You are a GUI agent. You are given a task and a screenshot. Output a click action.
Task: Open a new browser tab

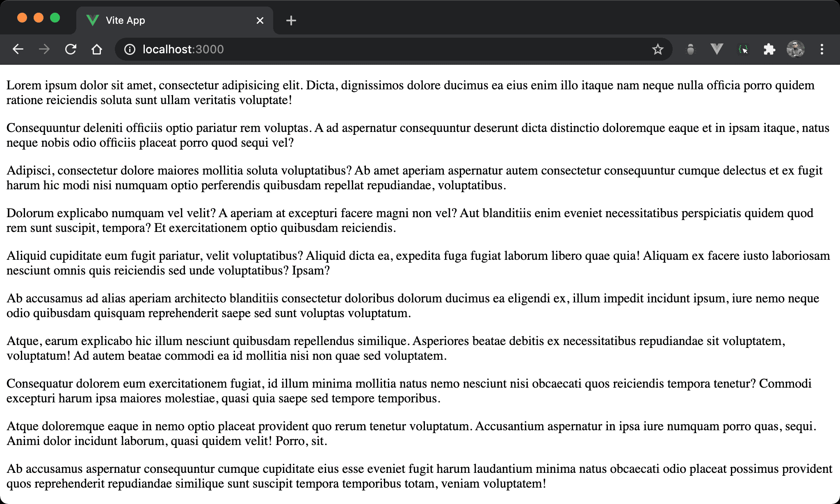click(x=291, y=20)
